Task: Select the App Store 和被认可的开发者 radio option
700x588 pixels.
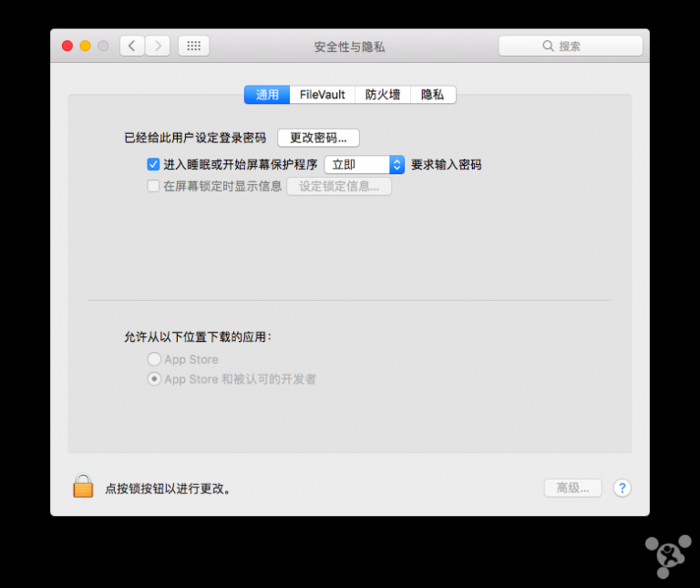Action: (154, 379)
